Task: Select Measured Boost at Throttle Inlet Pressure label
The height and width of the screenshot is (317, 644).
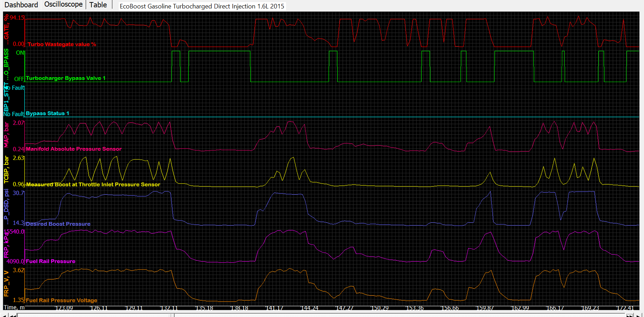Action: coord(93,185)
